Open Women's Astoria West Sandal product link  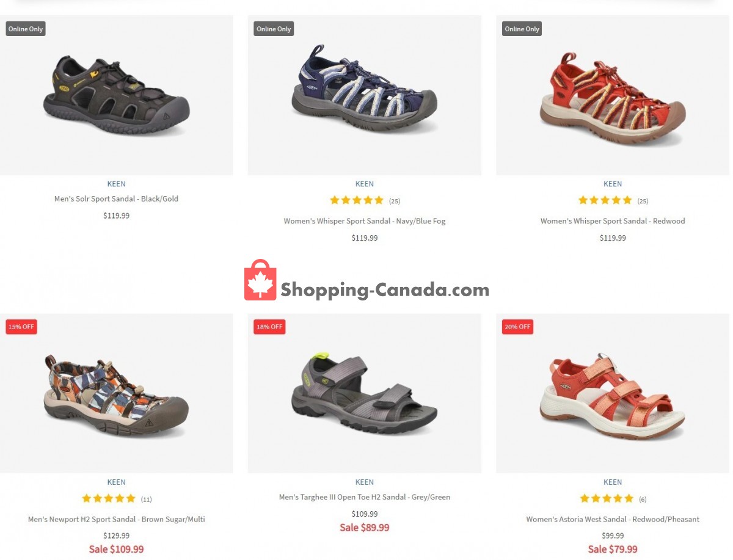click(x=613, y=520)
